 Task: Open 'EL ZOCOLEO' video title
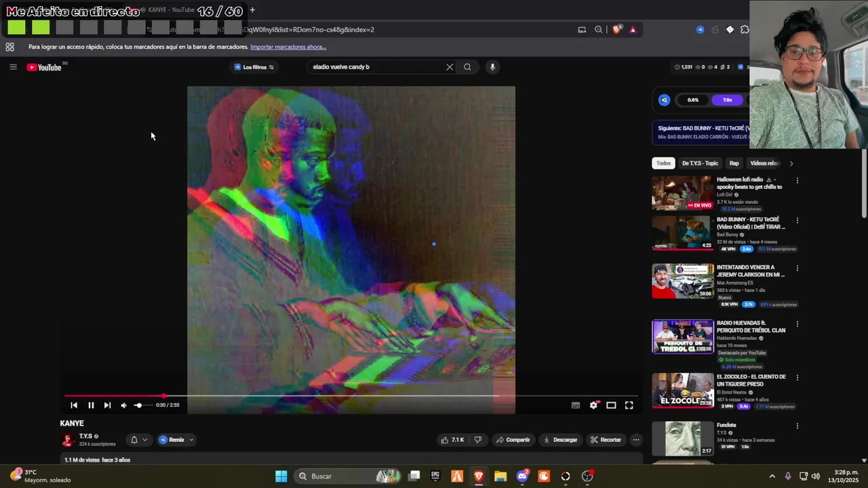pos(751,380)
